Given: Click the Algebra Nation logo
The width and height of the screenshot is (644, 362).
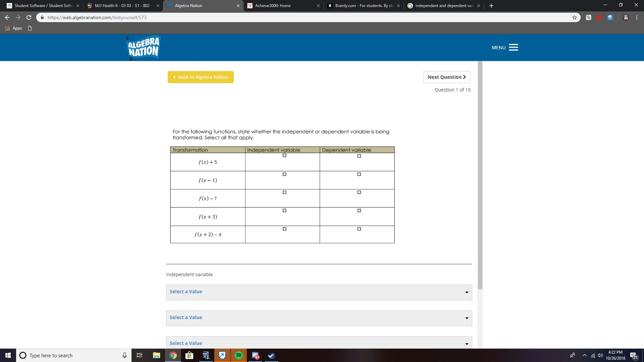Looking at the screenshot, I should 144,48.
